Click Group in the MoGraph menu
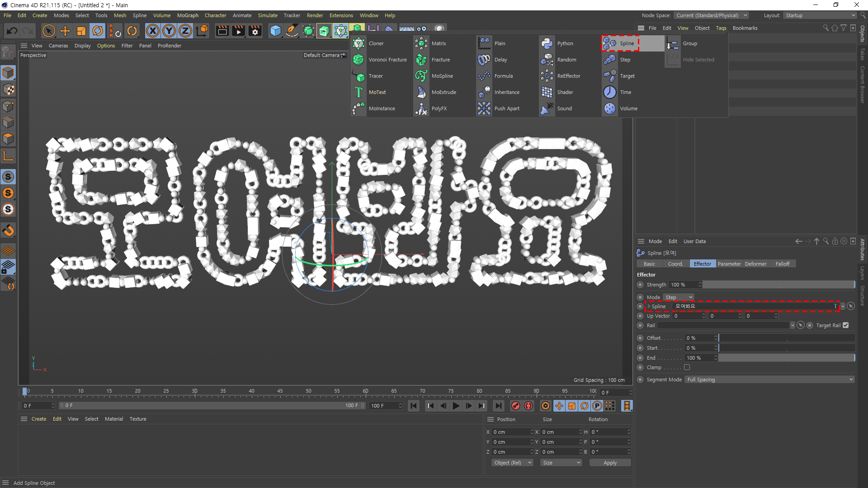The image size is (868, 488). pos(689,43)
